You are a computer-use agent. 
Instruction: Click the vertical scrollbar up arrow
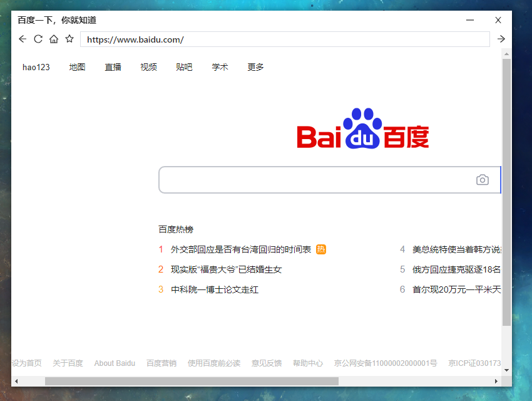pyautogui.click(x=506, y=54)
